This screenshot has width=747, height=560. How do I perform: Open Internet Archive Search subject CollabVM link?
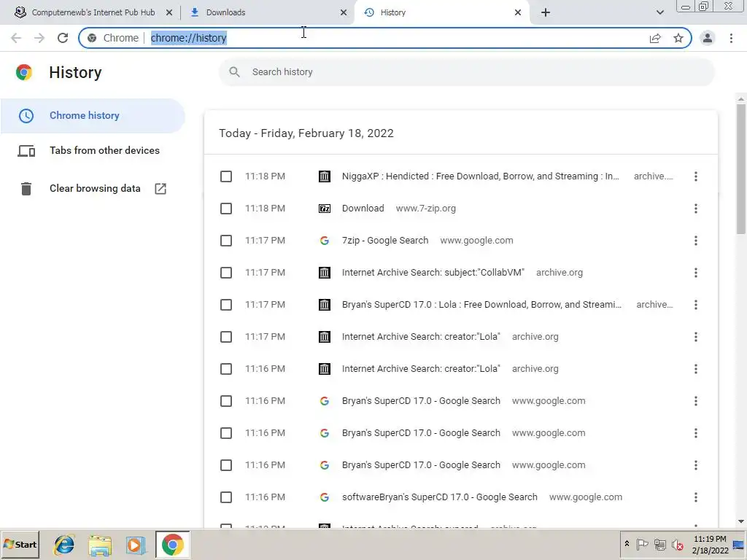(433, 273)
